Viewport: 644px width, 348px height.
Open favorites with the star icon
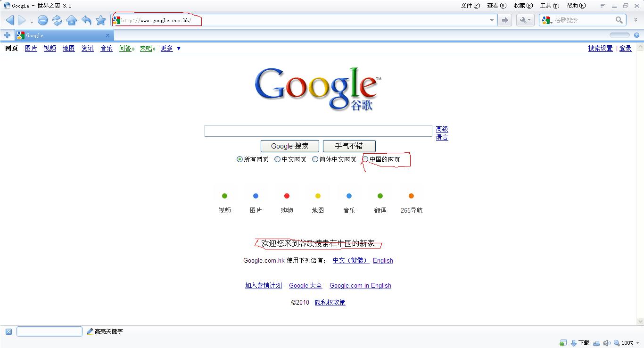point(100,20)
